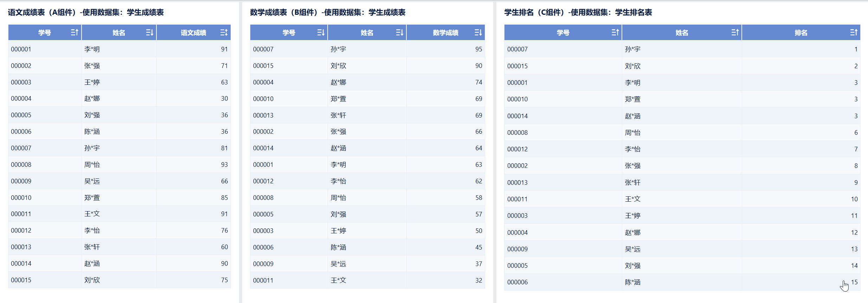The height and width of the screenshot is (303, 868).
Task: Click 刘*欣 name in 学生排名 table
Action: pyautogui.click(x=633, y=66)
